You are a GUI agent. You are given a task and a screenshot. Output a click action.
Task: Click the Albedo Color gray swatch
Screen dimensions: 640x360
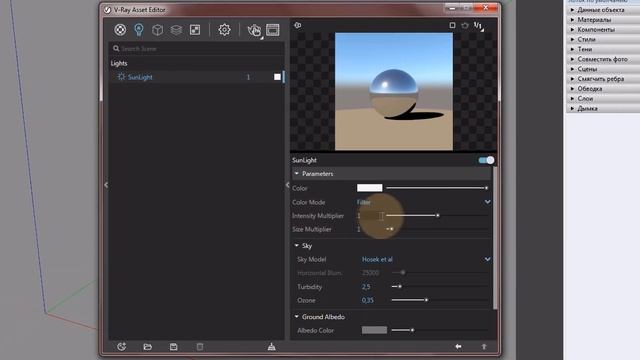[x=374, y=330]
